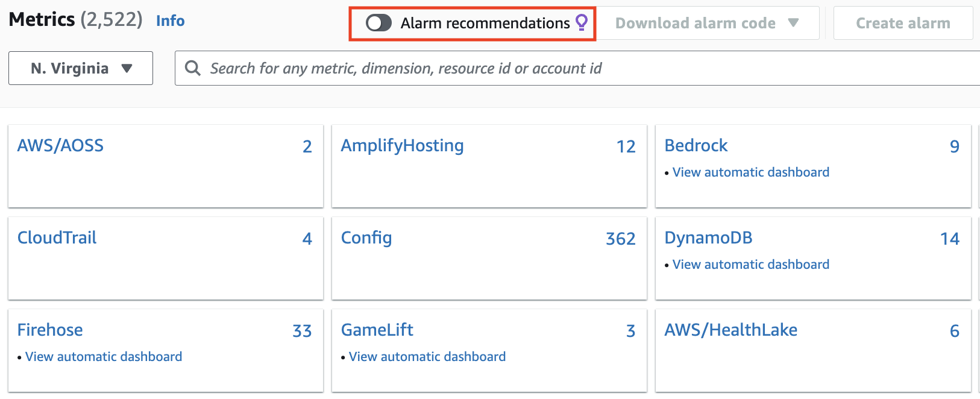Turn on the highlighted recommendations toggle

[378, 22]
